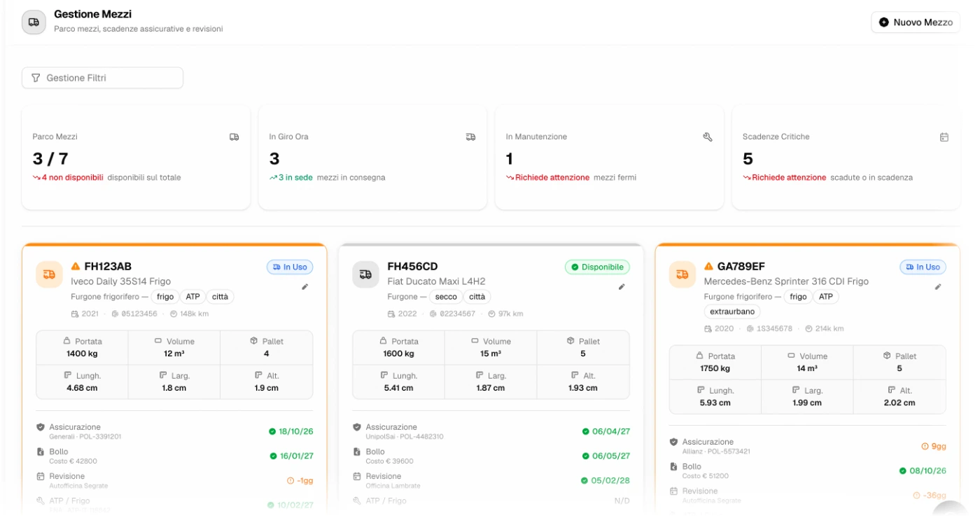Image resolution: width=980 pixels, height=516 pixels.
Task: Click the Revisione expiry date 05/02/28
Action: pyautogui.click(x=610, y=480)
